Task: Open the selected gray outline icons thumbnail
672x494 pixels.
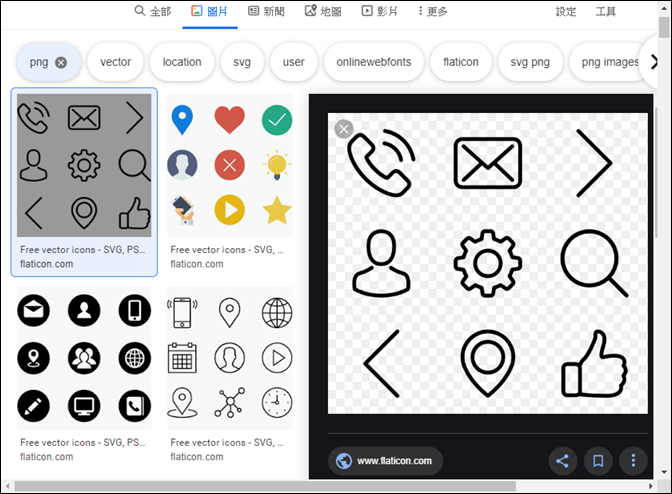Action: point(84,165)
